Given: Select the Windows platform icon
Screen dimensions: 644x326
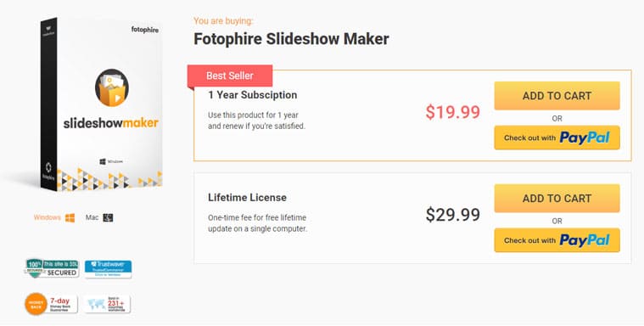Looking at the screenshot, I should click(70, 218).
